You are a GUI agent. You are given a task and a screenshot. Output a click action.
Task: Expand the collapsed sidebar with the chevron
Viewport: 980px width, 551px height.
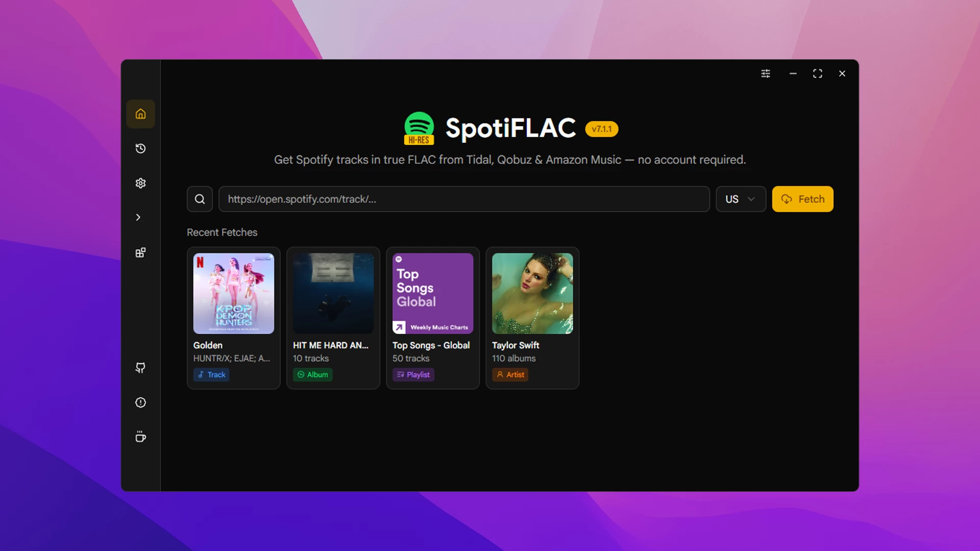[x=138, y=217]
